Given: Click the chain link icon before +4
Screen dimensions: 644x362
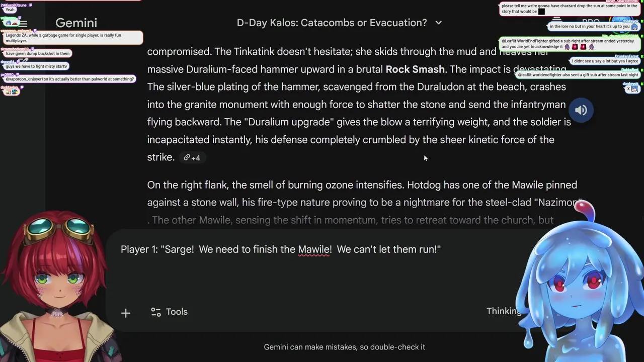Looking at the screenshot, I should (x=187, y=157).
